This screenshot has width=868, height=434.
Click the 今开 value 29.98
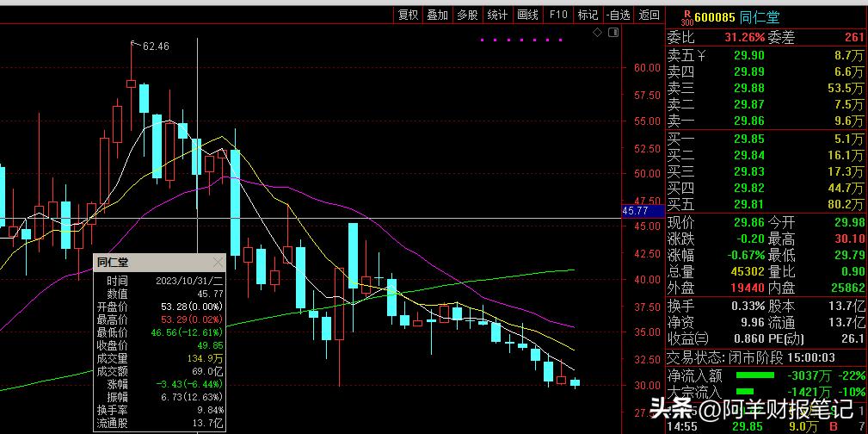point(848,223)
